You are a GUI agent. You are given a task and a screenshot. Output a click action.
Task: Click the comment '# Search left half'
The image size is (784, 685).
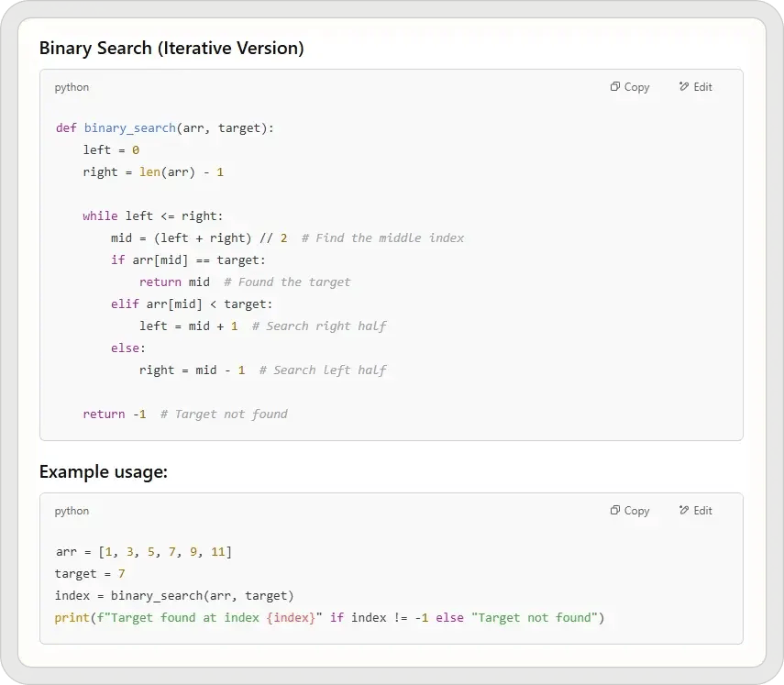tap(323, 370)
